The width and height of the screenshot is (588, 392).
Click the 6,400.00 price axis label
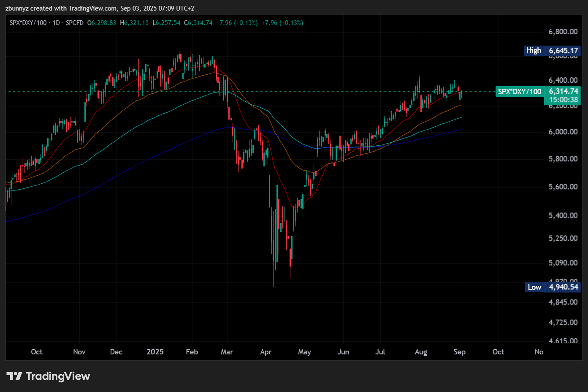(x=563, y=80)
